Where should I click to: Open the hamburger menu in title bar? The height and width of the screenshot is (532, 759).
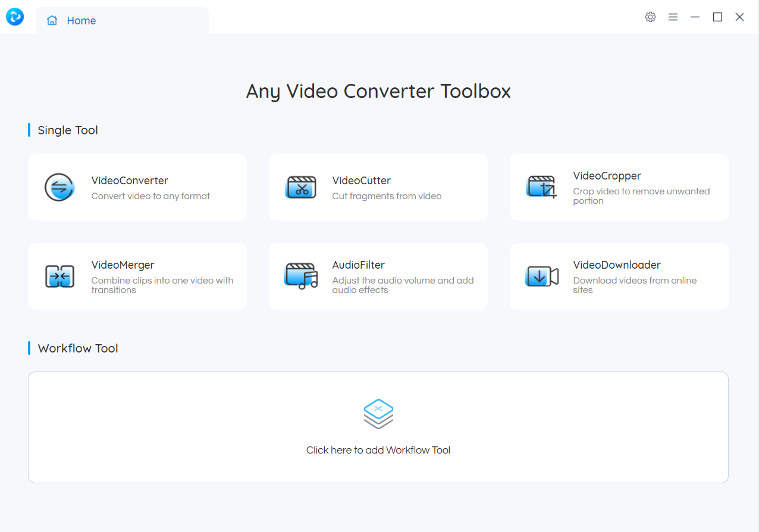(x=673, y=17)
